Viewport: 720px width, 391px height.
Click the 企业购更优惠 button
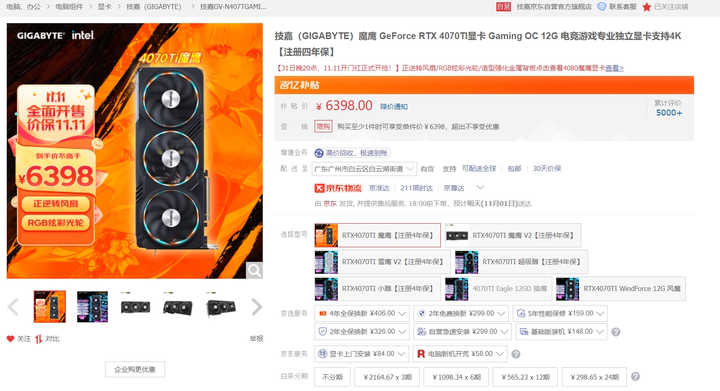pos(135,369)
